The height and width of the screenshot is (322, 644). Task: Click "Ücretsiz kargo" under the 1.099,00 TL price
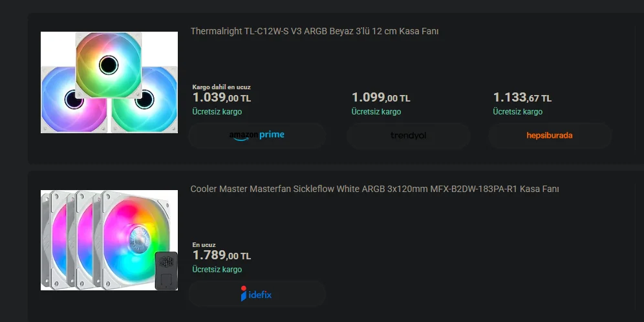pyautogui.click(x=376, y=112)
